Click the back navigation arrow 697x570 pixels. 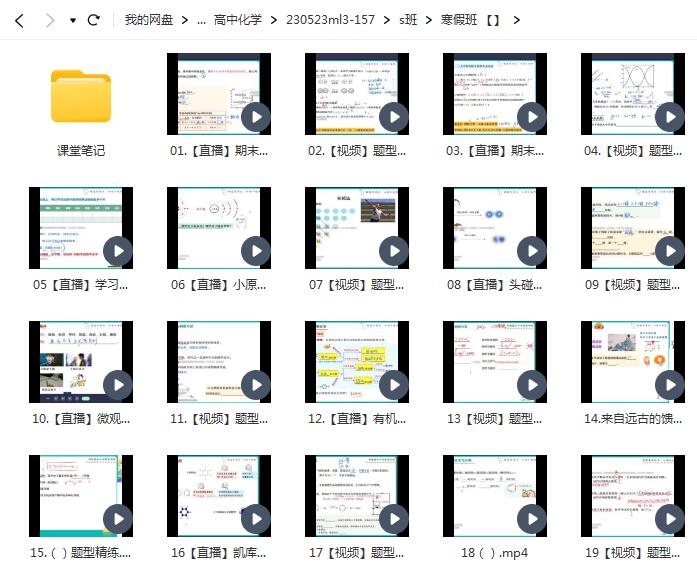click(x=20, y=20)
